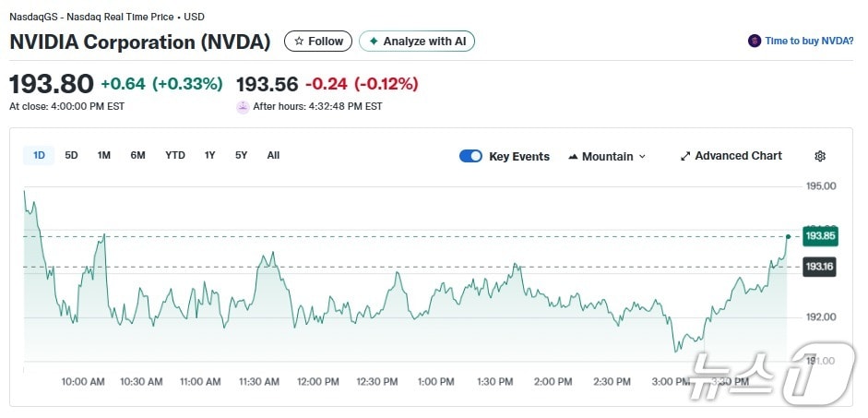
Task: Show the 6M chart range
Action: [x=137, y=155]
